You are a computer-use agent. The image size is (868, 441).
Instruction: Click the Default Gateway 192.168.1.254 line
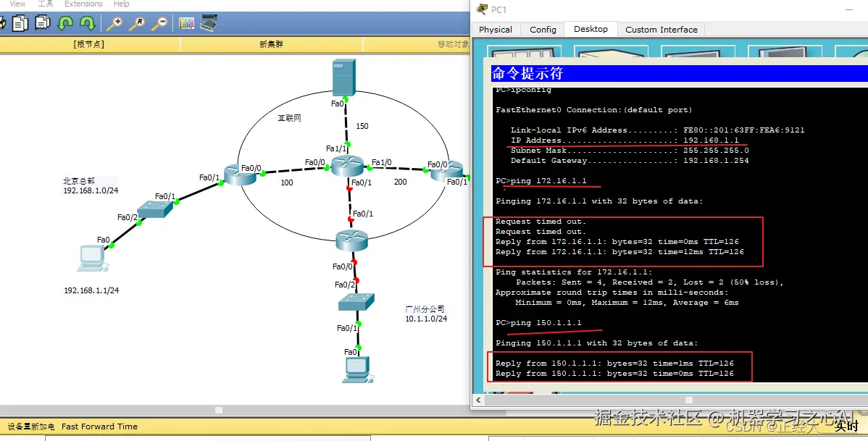pos(630,161)
